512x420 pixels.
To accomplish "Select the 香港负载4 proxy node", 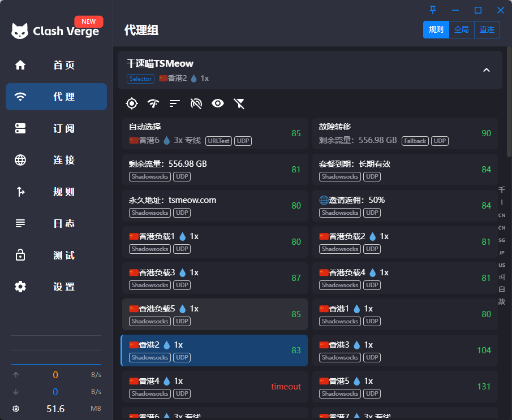I will click(x=405, y=278).
